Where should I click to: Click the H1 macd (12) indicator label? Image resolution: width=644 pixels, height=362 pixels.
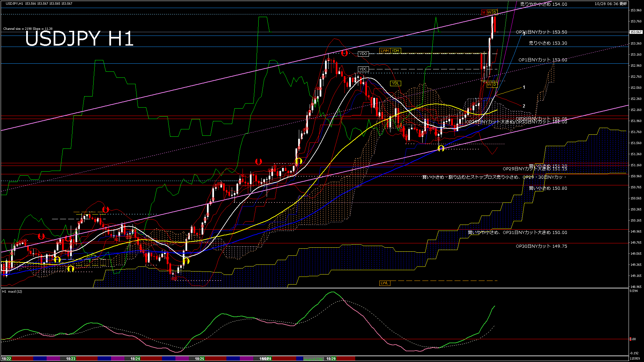[x=12, y=291]
